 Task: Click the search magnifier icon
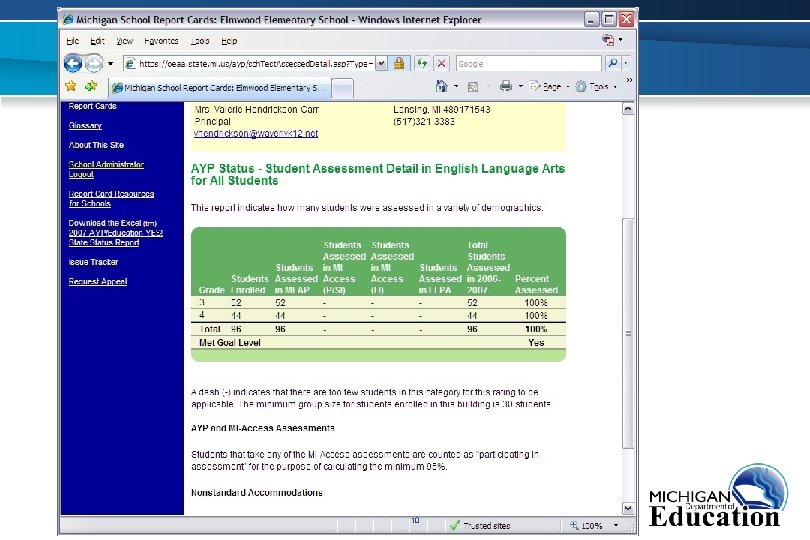tap(613, 63)
